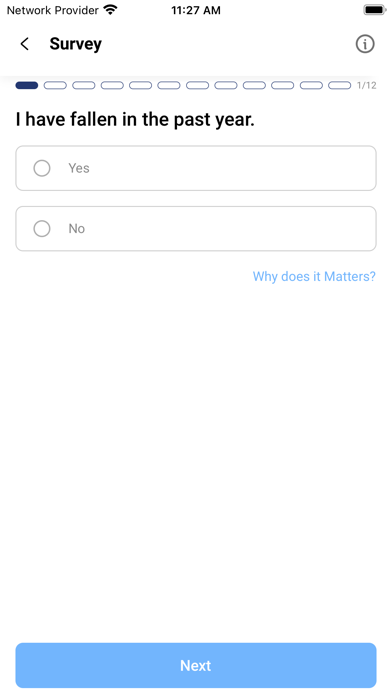Tap the second progress segment
The height and width of the screenshot is (696, 392).
click(55, 85)
